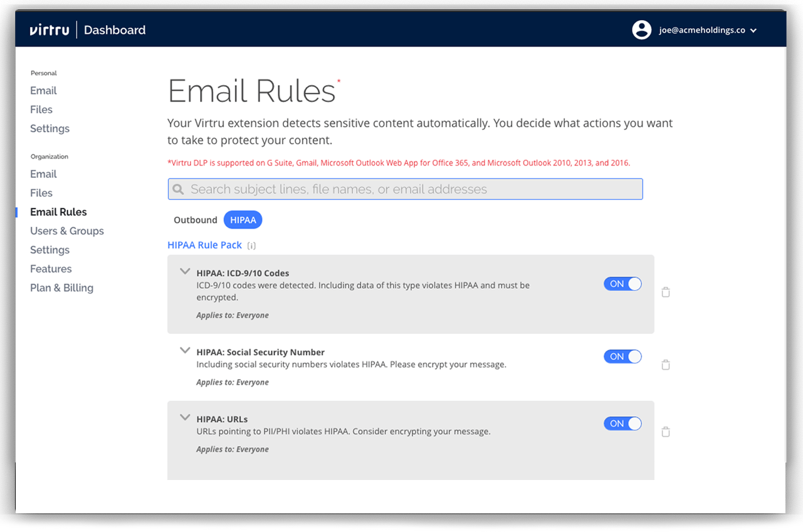
Task: Delete the ICD-9/10 Codes rule
Action: pyautogui.click(x=666, y=292)
